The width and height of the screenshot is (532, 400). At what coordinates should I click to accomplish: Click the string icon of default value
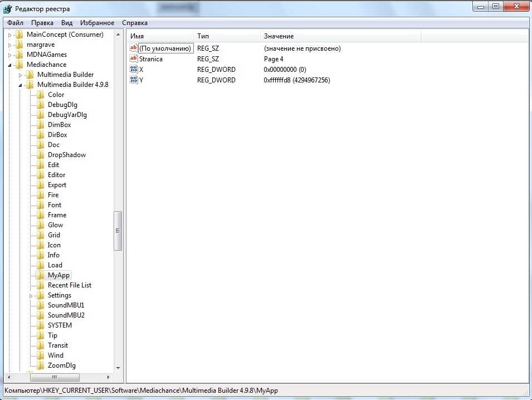[x=134, y=48]
